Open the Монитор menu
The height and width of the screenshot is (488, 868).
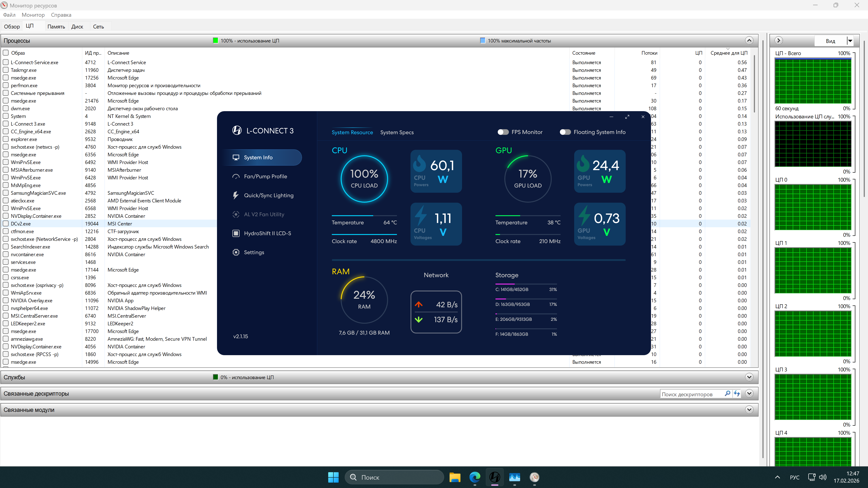[x=33, y=15]
